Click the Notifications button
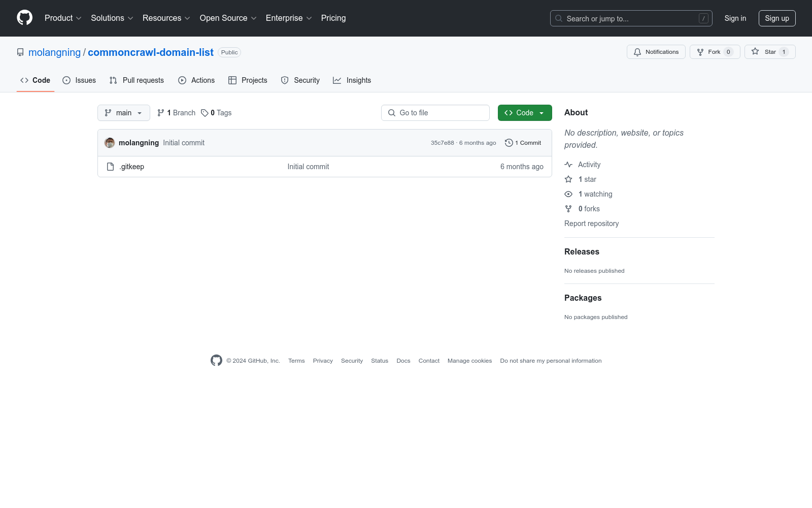 (656, 52)
